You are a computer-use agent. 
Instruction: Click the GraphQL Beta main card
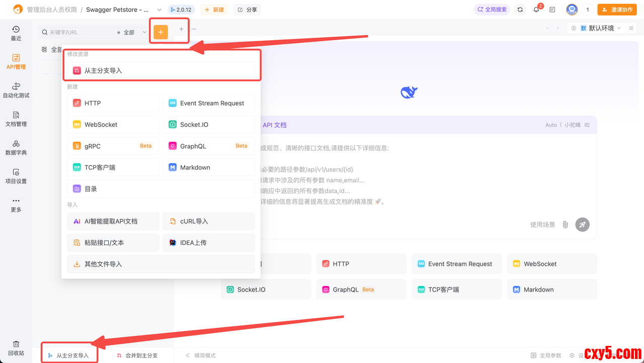pos(361,290)
